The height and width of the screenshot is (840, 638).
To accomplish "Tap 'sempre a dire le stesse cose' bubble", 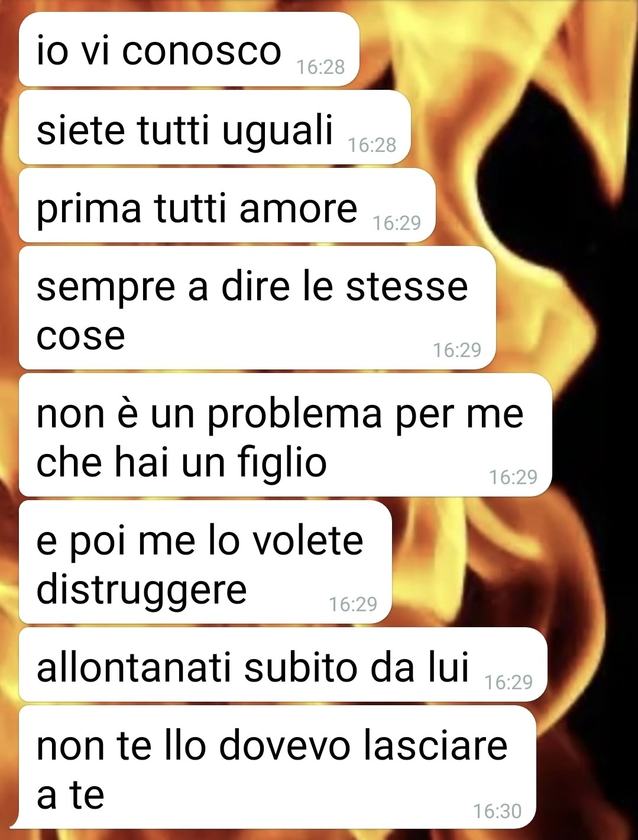I will pyautogui.click(x=257, y=309).
